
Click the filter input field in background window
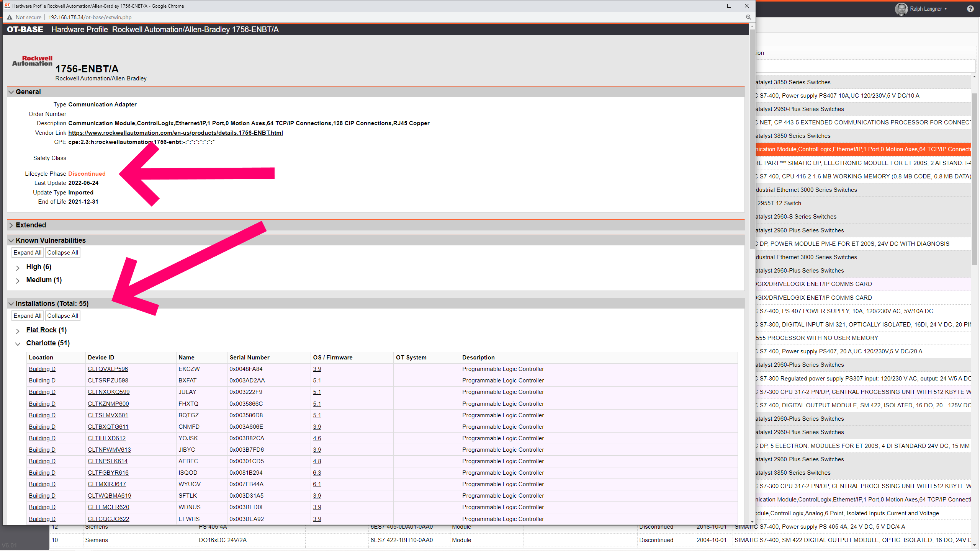(x=865, y=66)
